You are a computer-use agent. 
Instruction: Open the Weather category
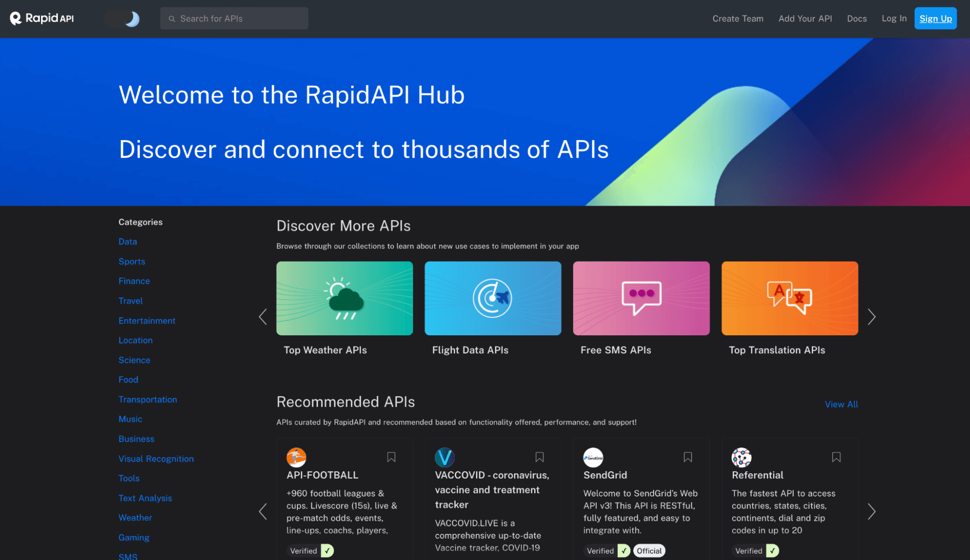pos(135,518)
